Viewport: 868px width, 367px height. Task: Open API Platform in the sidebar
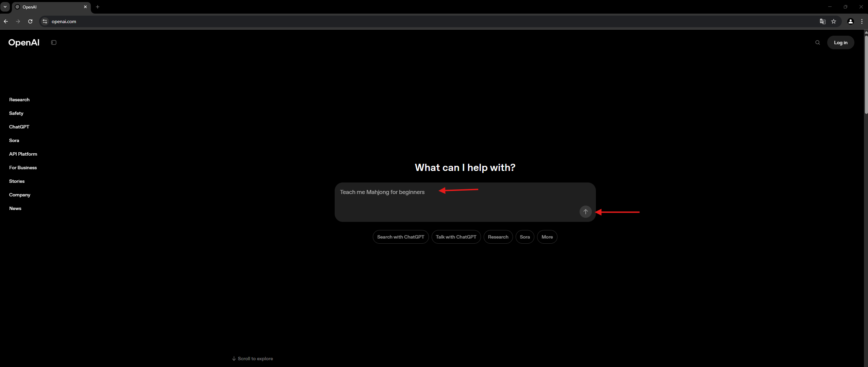(x=23, y=154)
